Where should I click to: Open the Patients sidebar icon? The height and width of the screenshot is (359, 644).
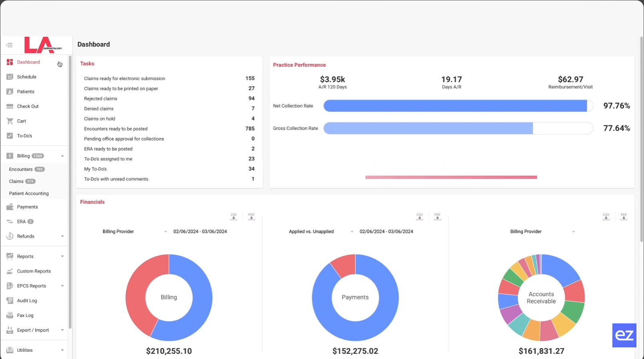10,92
